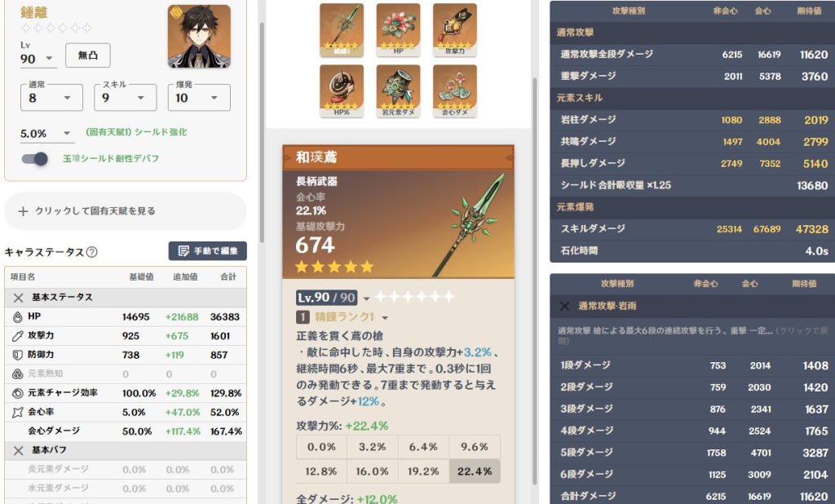Select the 和璞鳶 weapon icon slot
The height and width of the screenshot is (504, 835).
[x=342, y=30]
